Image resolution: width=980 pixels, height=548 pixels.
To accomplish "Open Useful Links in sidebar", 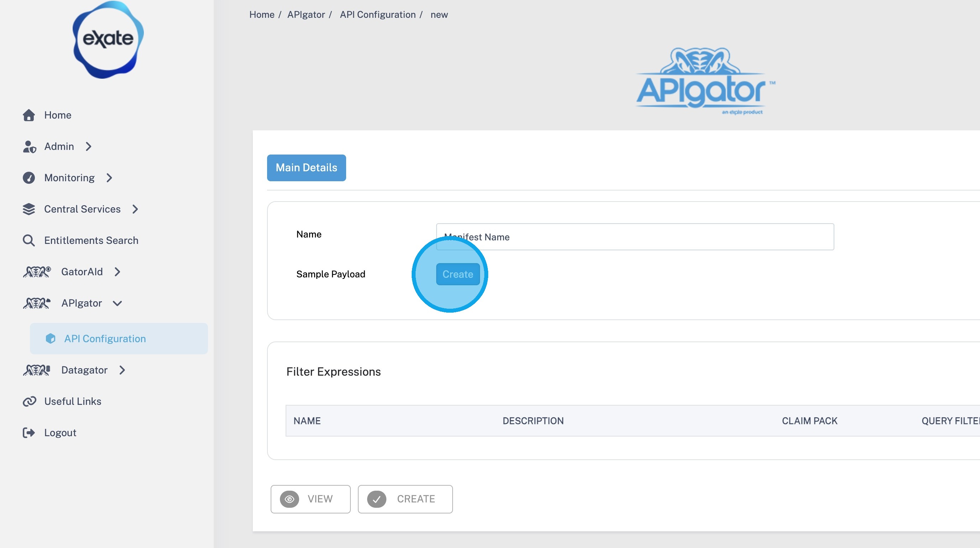I will point(73,401).
